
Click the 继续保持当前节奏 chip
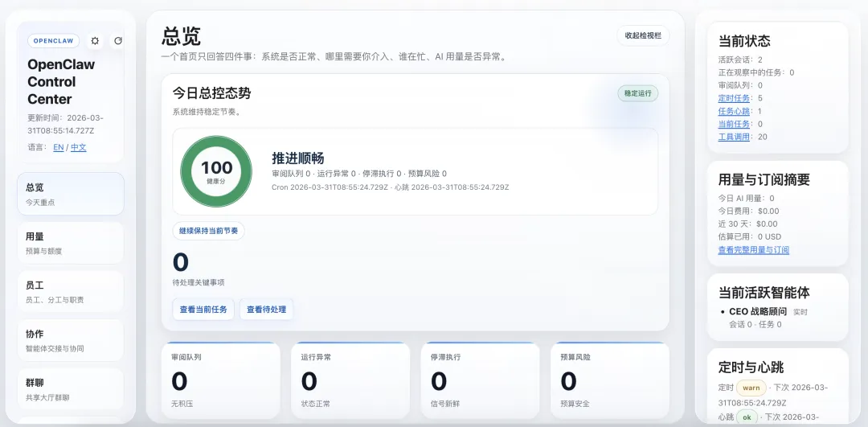(209, 231)
